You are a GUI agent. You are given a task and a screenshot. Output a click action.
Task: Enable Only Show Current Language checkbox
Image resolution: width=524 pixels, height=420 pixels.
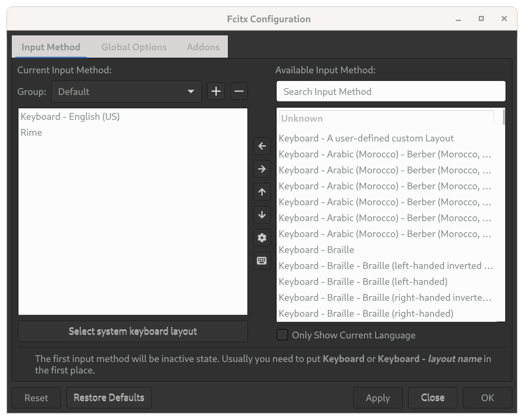pyautogui.click(x=282, y=335)
